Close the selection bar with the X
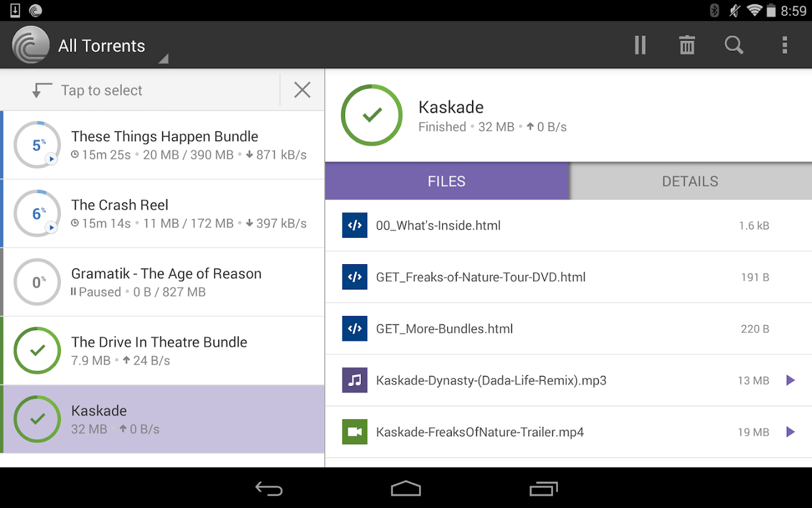Screen dimensions: 812x508 (302, 90)
